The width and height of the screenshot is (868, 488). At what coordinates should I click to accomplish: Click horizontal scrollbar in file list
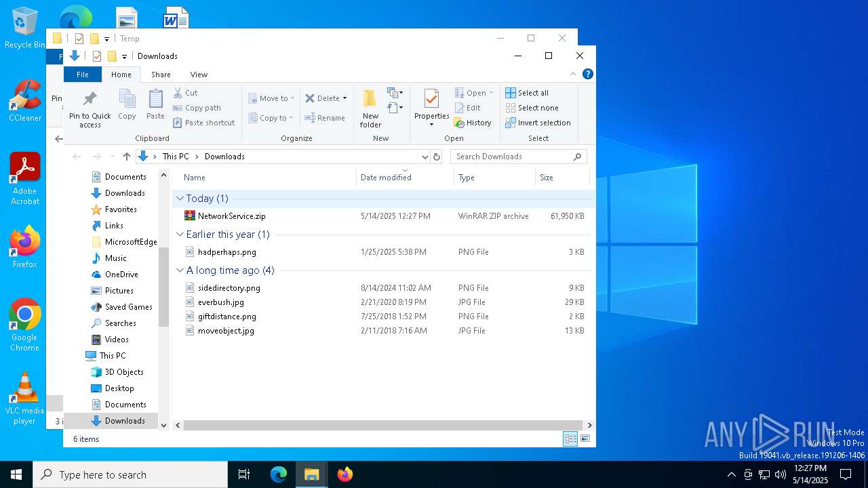click(x=383, y=425)
